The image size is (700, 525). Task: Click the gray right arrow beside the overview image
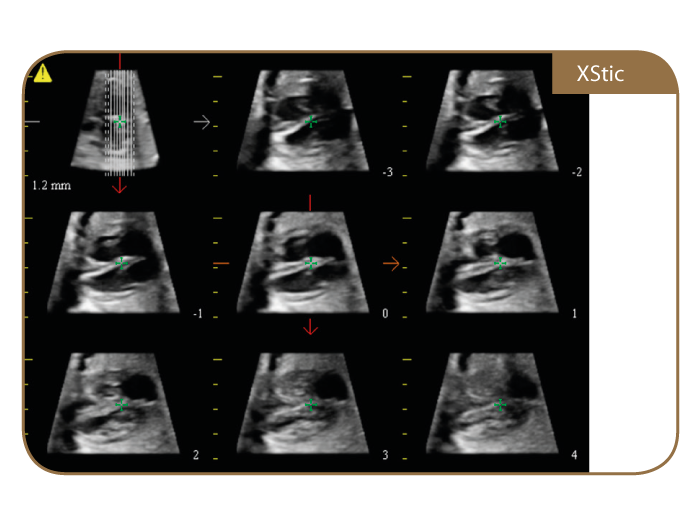[x=202, y=121]
